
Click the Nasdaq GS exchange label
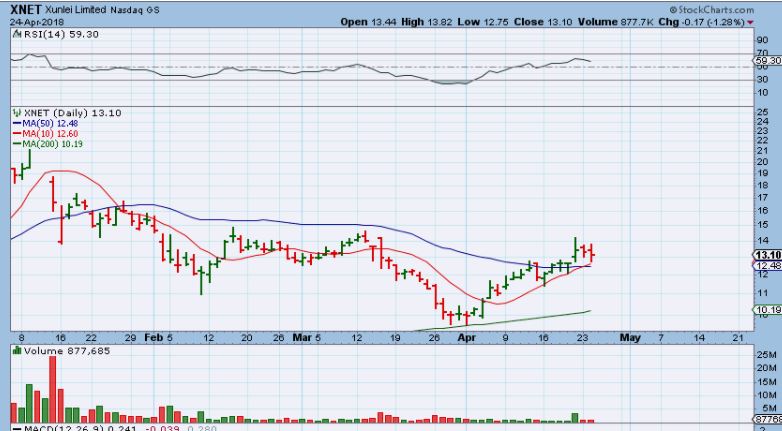135,10
